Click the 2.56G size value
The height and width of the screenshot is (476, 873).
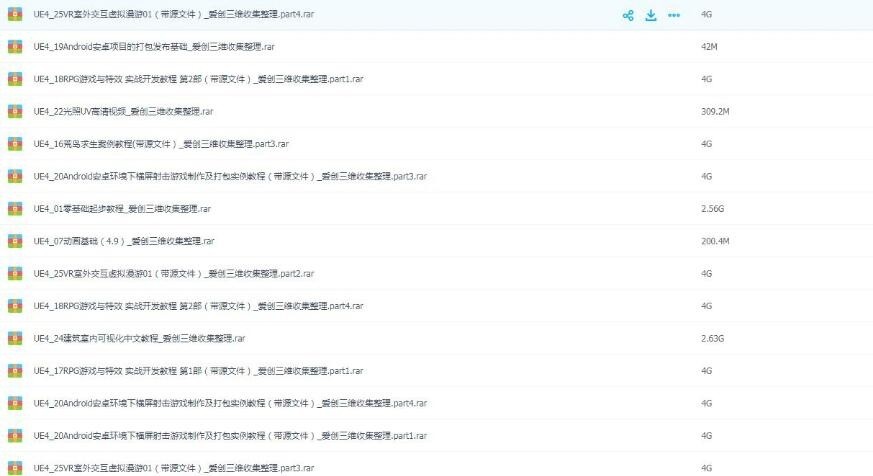[x=713, y=209]
